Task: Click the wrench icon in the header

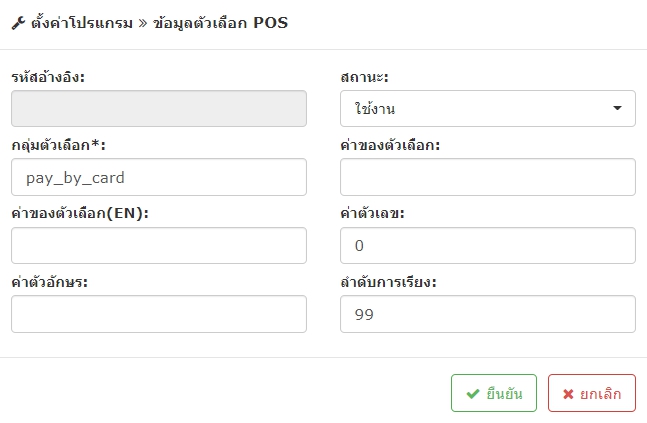Action: pyautogui.click(x=18, y=23)
